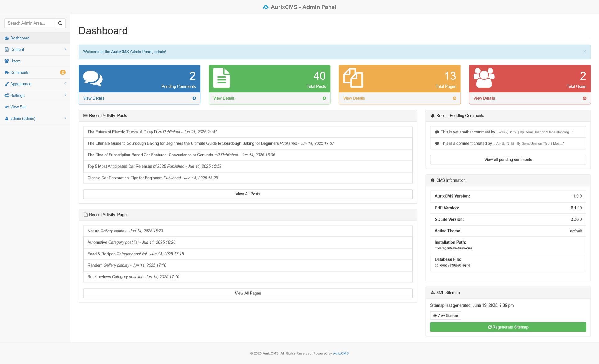599x364 pixels.
Task: Dismiss the welcome alert banner
Action: pos(584,52)
